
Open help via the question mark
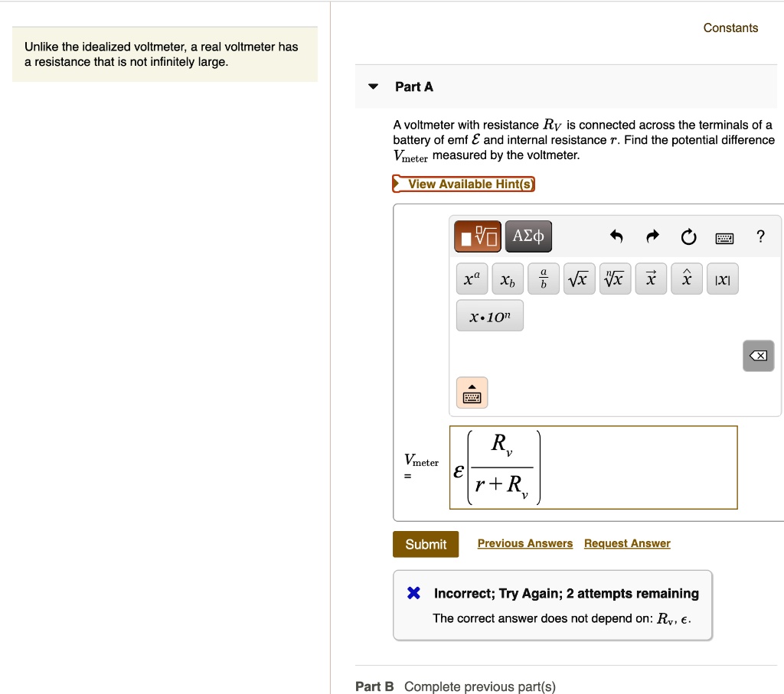(x=759, y=236)
